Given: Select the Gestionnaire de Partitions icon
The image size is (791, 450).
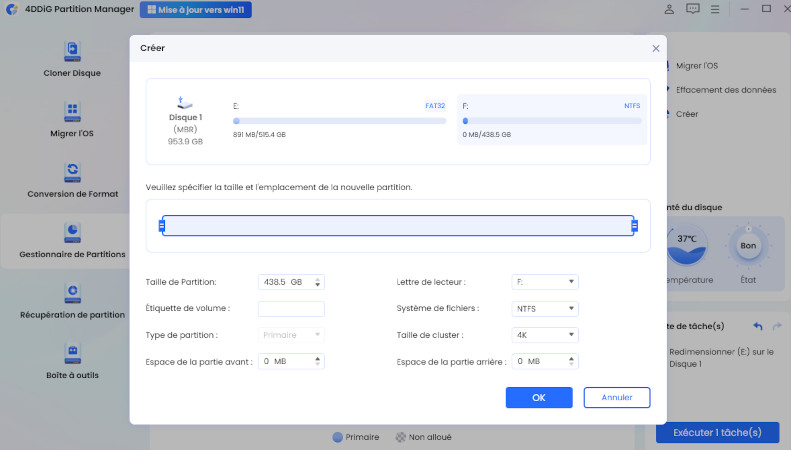Looking at the screenshot, I should tap(72, 233).
